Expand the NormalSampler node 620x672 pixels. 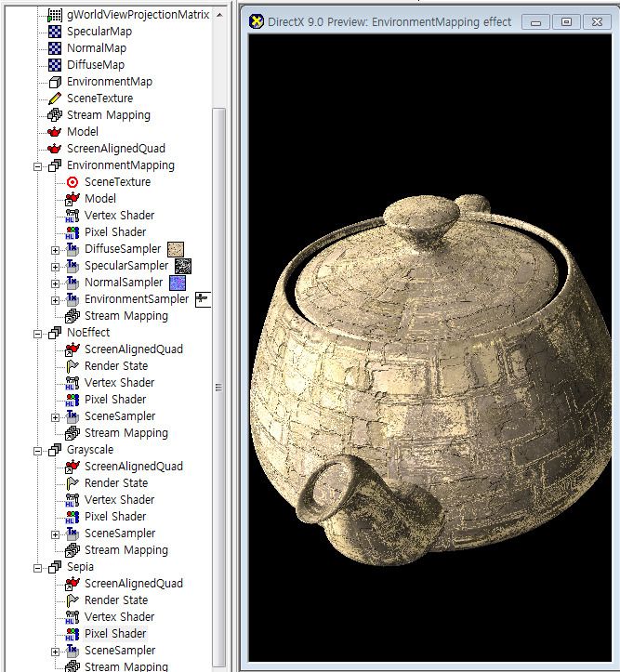[55, 283]
